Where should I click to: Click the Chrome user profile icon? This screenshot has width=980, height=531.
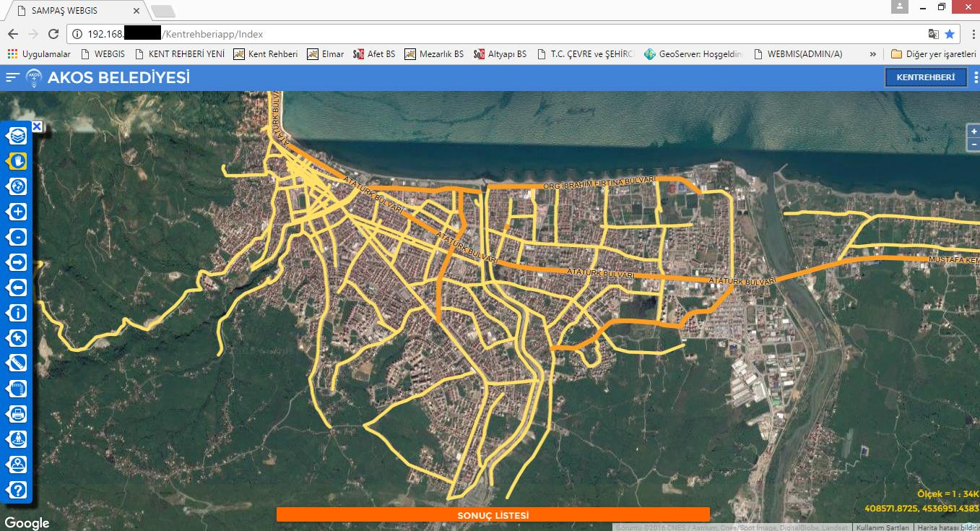[899, 7]
